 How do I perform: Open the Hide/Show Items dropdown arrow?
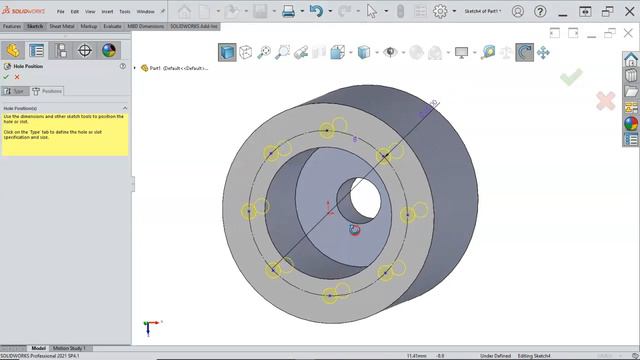[403, 52]
